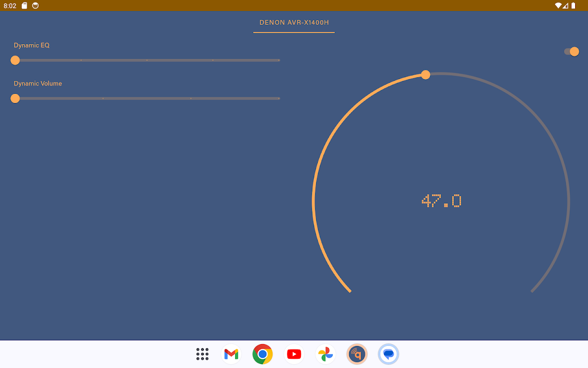Select the DENON AVR-X1400H tab
Viewport: 588px width, 368px height.
294,23
